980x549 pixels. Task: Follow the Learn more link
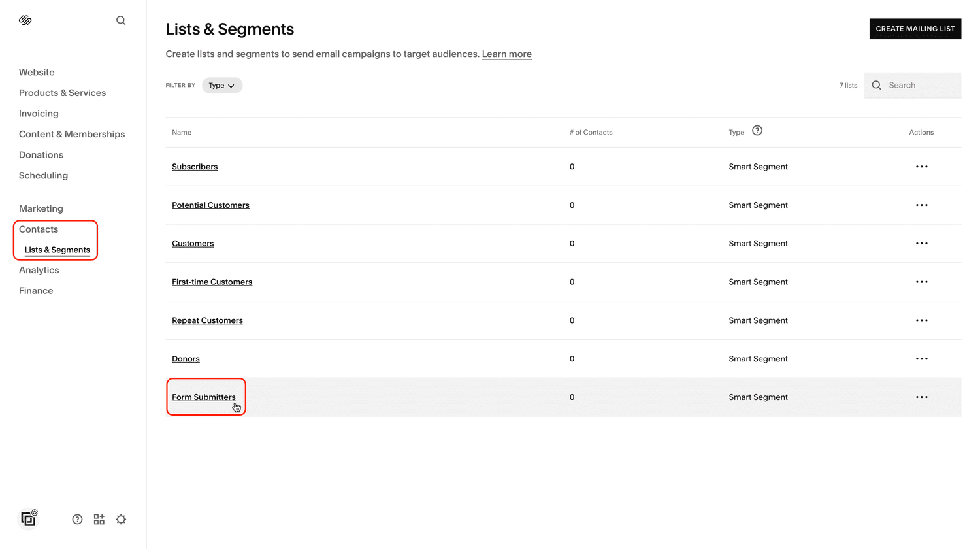[507, 54]
